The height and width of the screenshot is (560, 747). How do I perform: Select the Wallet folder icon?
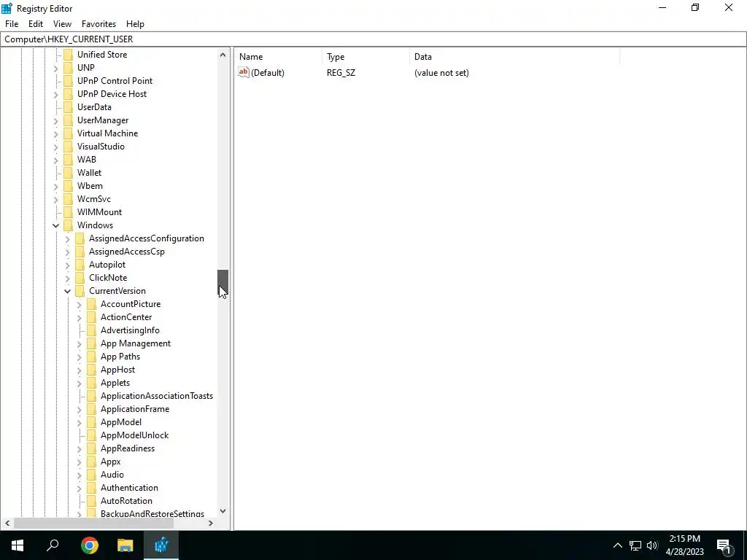pos(68,172)
